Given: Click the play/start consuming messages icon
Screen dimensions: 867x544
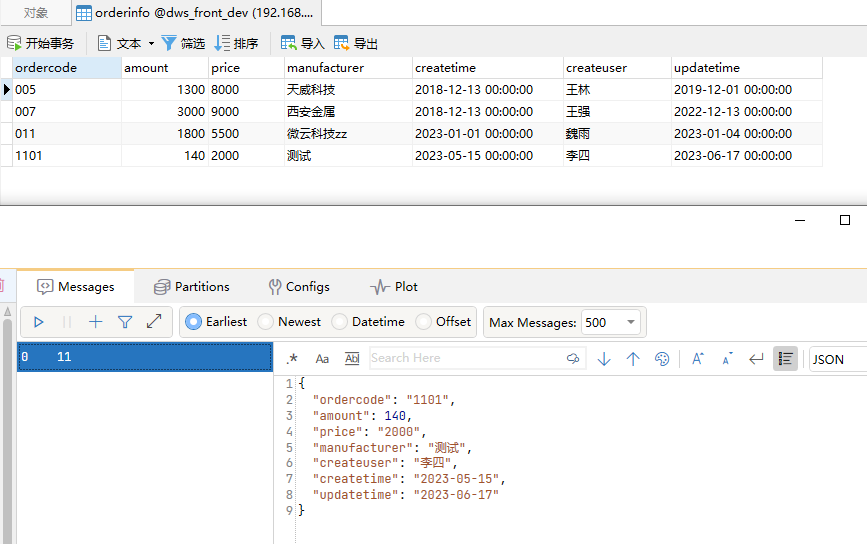Looking at the screenshot, I should (x=39, y=322).
